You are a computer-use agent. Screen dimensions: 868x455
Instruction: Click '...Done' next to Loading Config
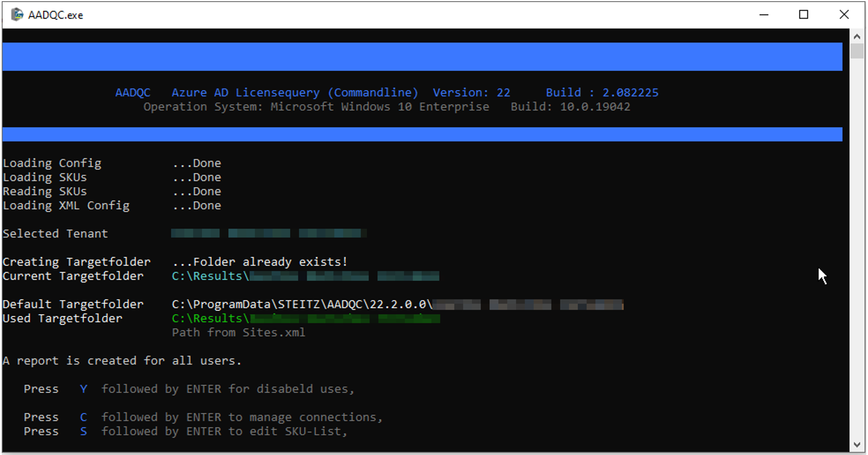click(197, 163)
